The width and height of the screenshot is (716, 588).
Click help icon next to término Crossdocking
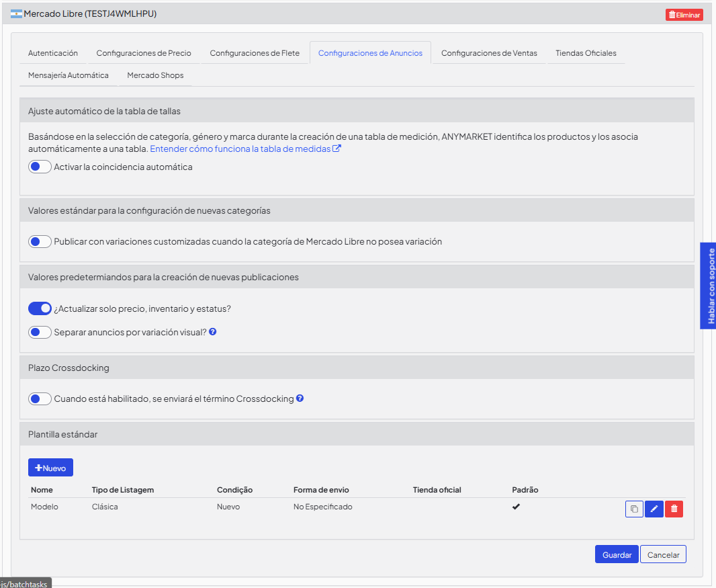(x=300, y=398)
